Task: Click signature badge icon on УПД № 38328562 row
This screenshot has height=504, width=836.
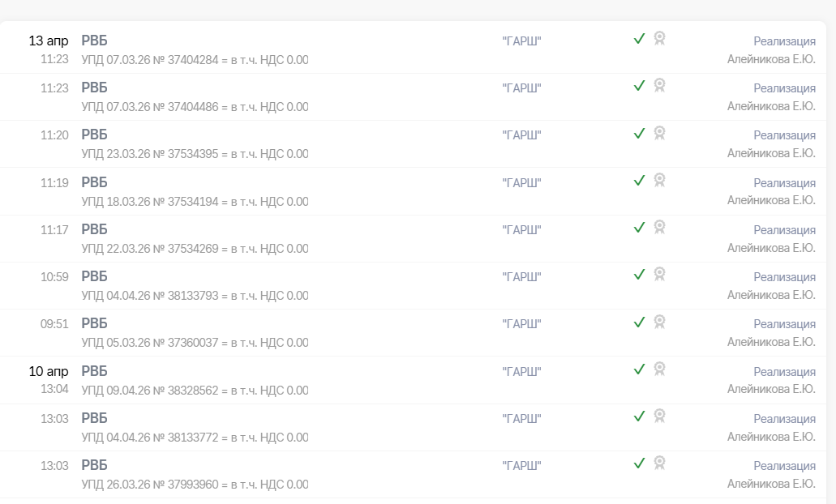Action: (660, 369)
